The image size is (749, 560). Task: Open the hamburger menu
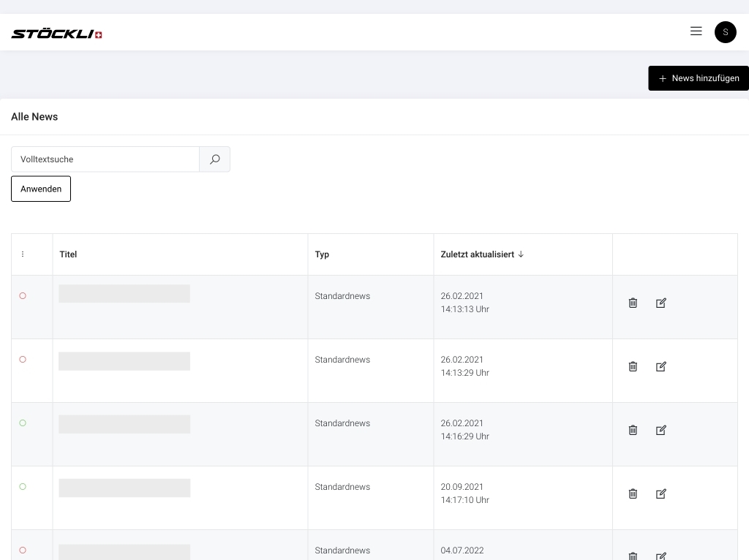[x=696, y=31]
